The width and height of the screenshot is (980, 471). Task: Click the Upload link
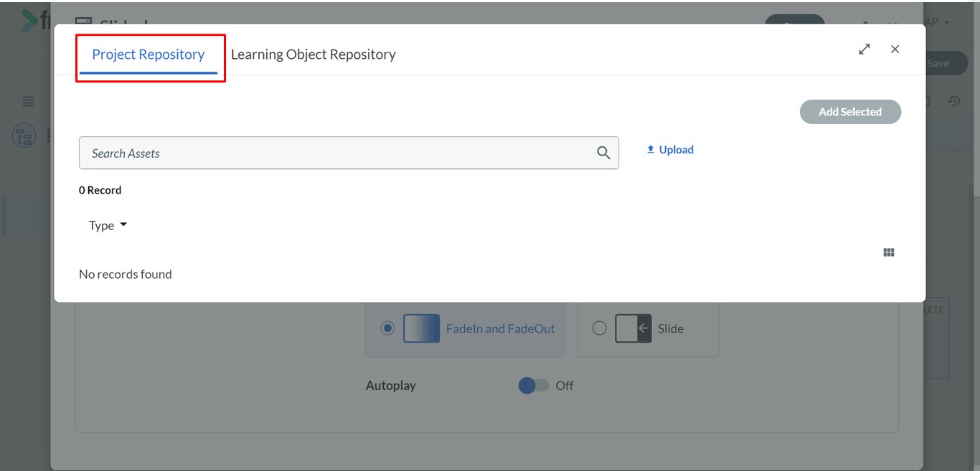tap(670, 150)
